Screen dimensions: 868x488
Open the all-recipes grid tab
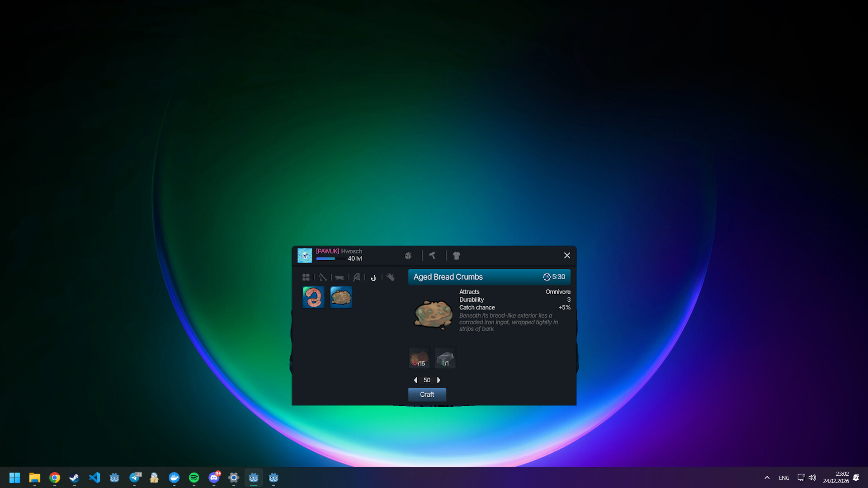tap(307, 277)
